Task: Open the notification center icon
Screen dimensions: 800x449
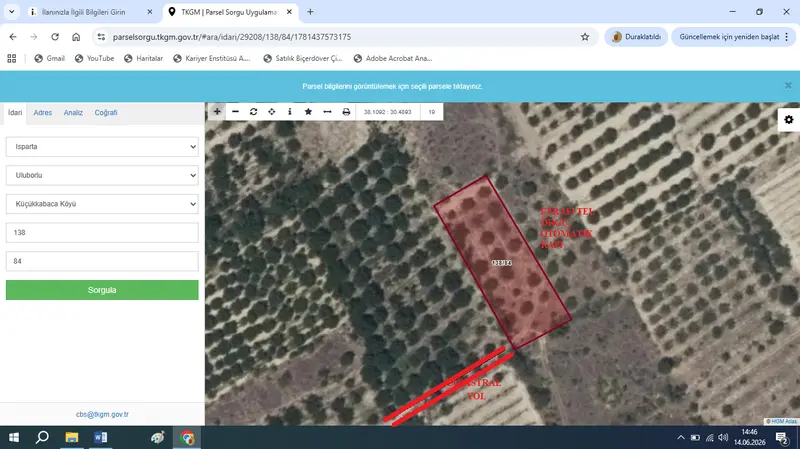Action: click(782, 437)
